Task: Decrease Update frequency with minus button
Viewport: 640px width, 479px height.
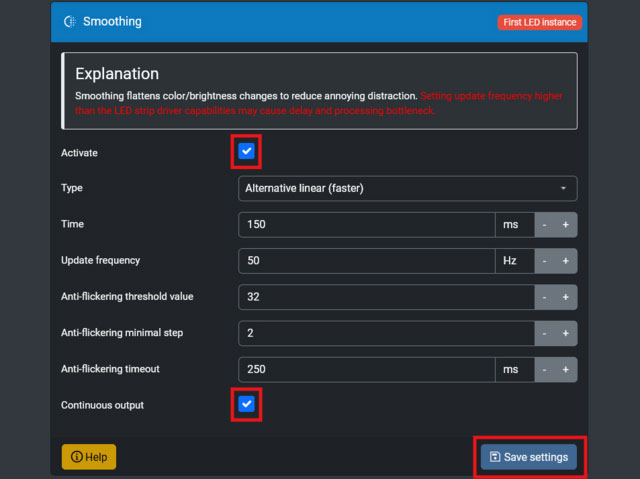Action: [x=545, y=261]
